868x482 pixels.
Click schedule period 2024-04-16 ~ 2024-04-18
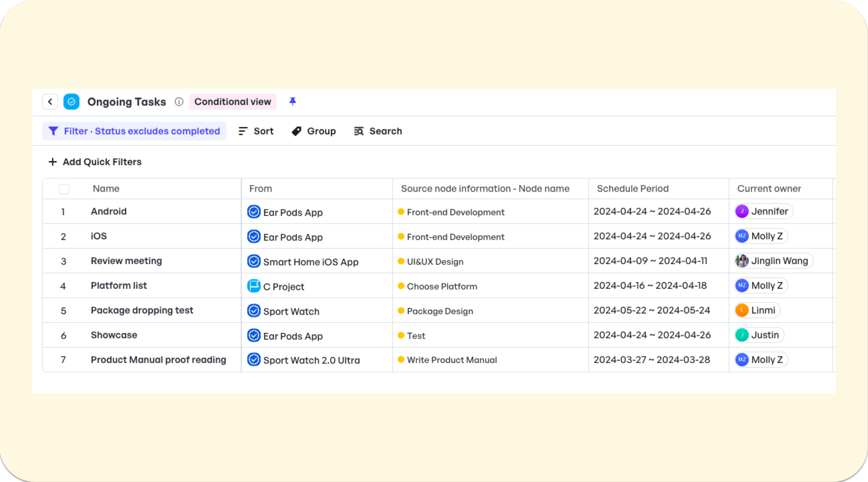point(650,286)
